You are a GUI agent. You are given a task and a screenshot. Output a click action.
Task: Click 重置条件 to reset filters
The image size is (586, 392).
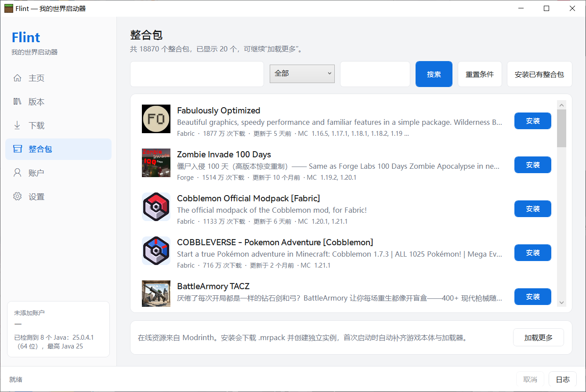click(x=480, y=74)
